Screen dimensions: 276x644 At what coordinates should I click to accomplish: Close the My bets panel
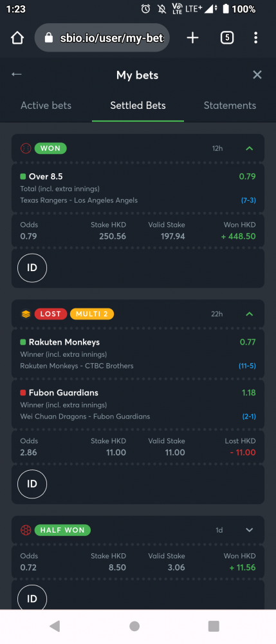pyautogui.click(x=257, y=75)
